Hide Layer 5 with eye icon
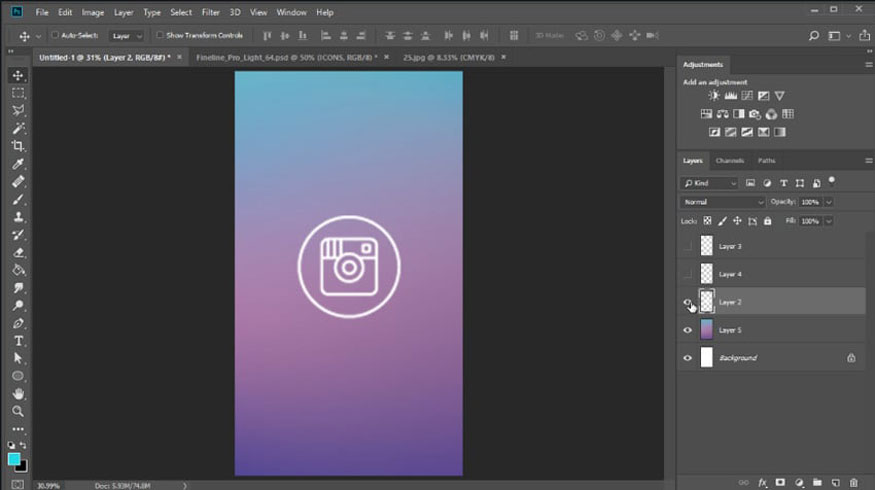875x490 pixels. 688,330
